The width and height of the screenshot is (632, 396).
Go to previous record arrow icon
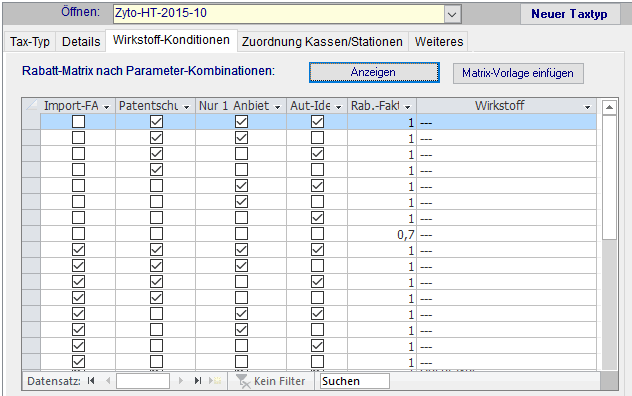[x=108, y=381]
